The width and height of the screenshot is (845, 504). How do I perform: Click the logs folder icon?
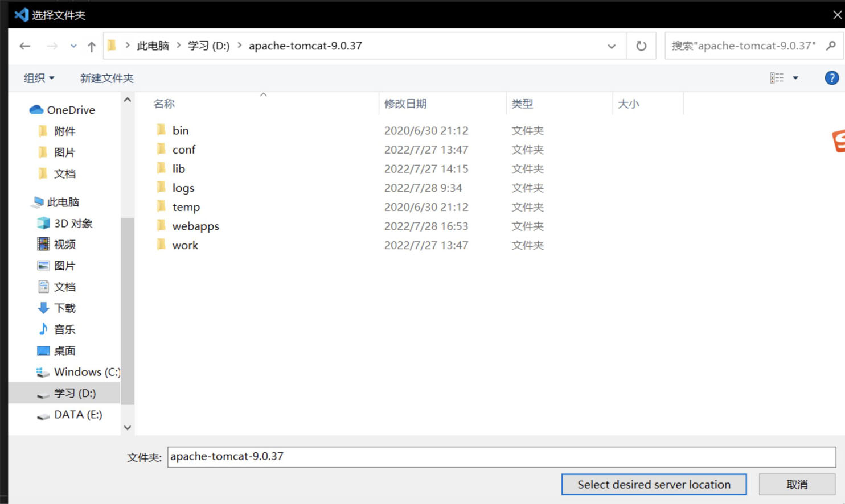[161, 187]
